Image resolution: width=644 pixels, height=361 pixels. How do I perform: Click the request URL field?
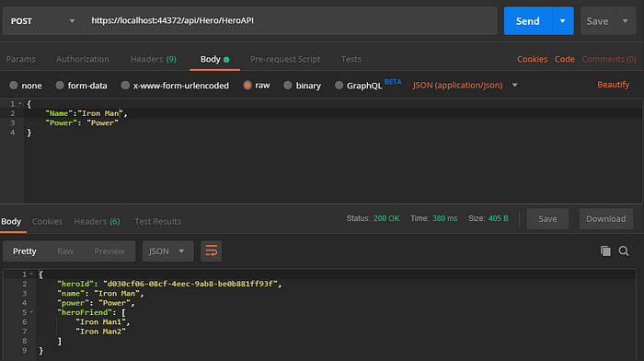[x=290, y=20]
